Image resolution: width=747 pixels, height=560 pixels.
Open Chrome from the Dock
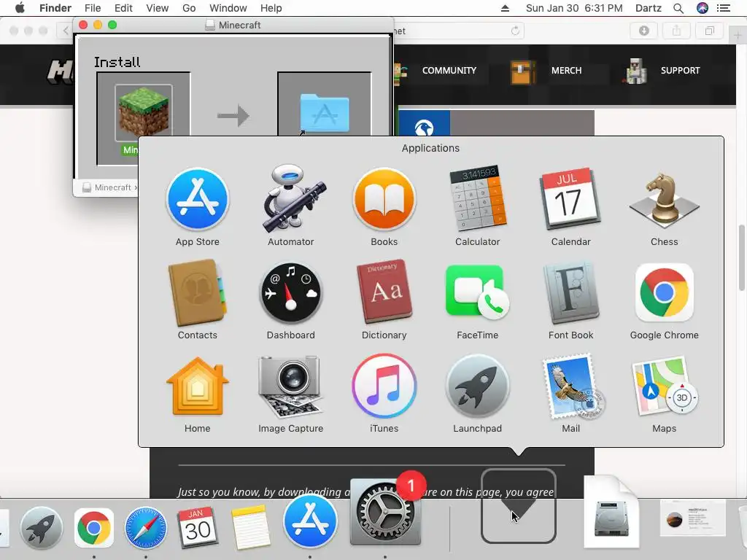[x=94, y=528]
